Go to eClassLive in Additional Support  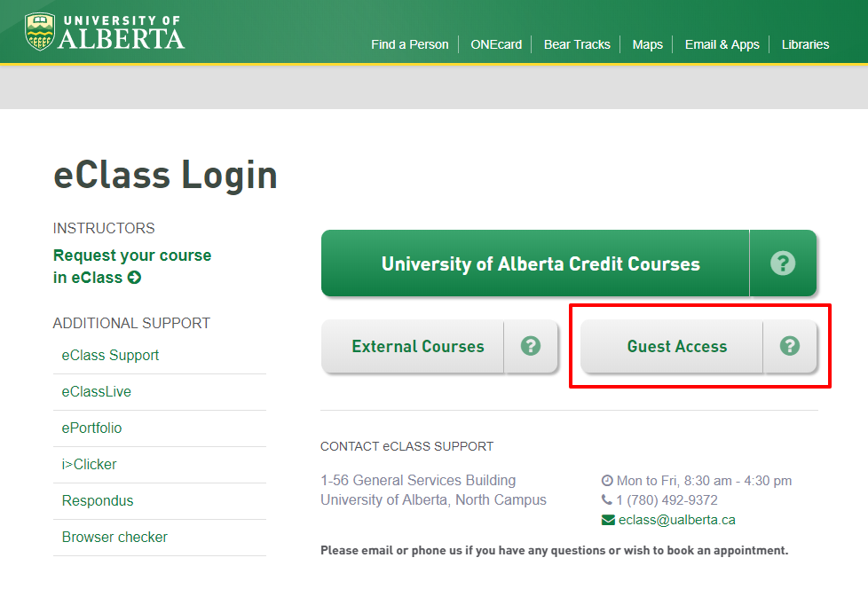pos(96,391)
